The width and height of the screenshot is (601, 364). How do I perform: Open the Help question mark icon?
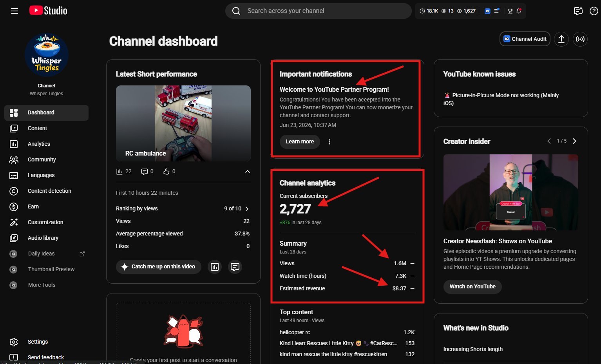pyautogui.click(x=594, y=11)
